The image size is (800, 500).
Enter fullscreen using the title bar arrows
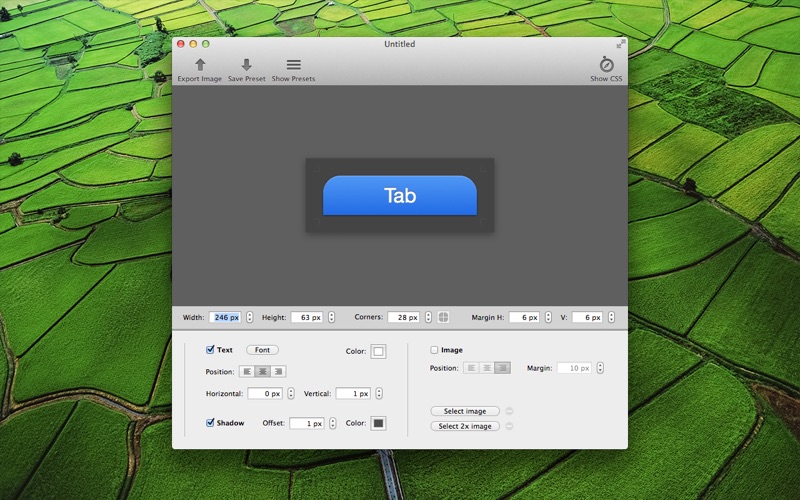[620, 44]
